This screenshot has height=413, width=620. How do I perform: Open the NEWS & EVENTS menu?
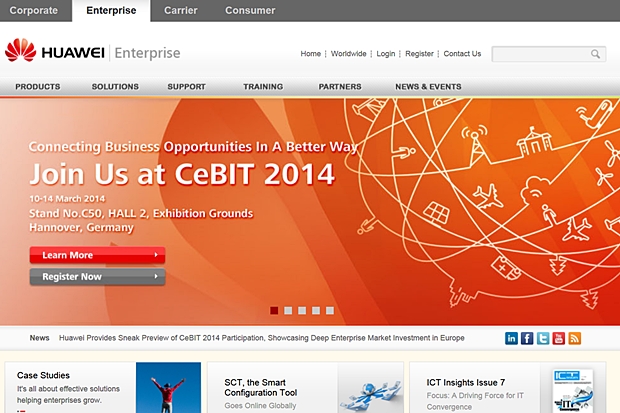pyautogui.click(x=428, y=87)
